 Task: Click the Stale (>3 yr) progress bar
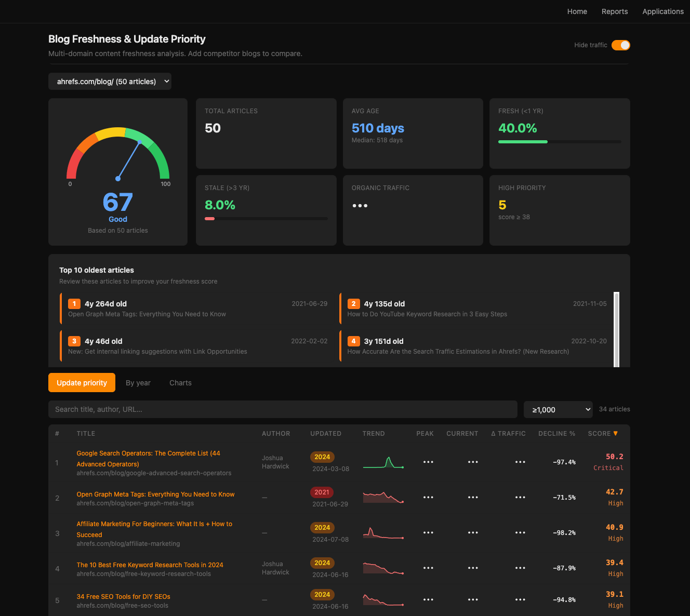266,218
